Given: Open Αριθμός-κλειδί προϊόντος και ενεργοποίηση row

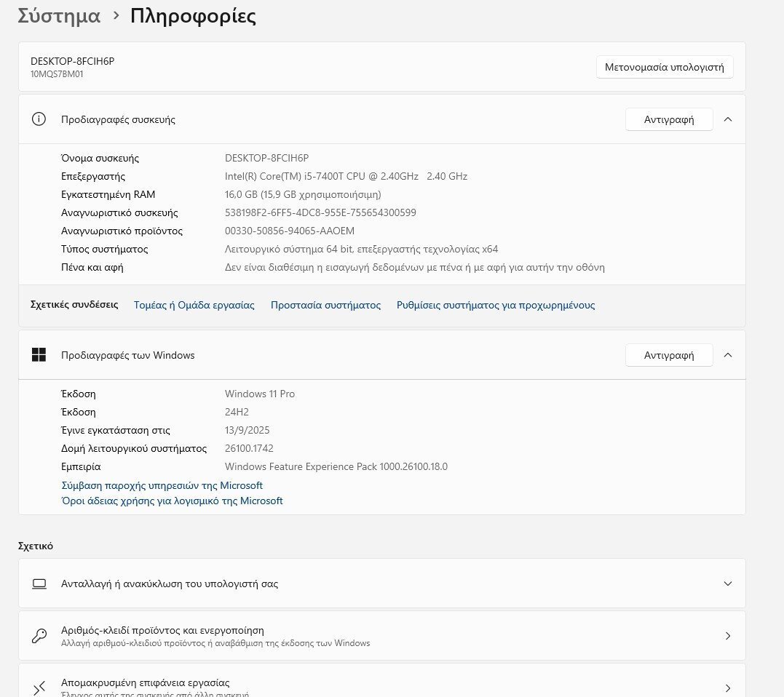Looking at the screenshot, I should point(382,636).
